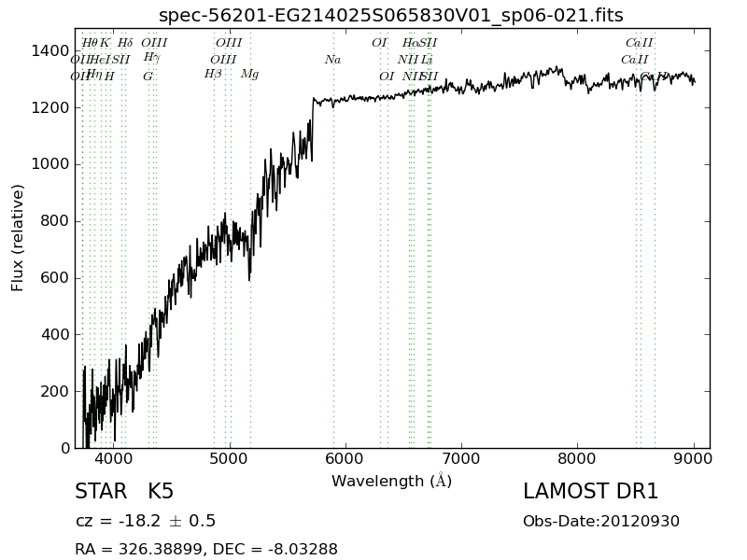
Task: Click the y-axis tick label 400
Action: (x=55, y=335)
